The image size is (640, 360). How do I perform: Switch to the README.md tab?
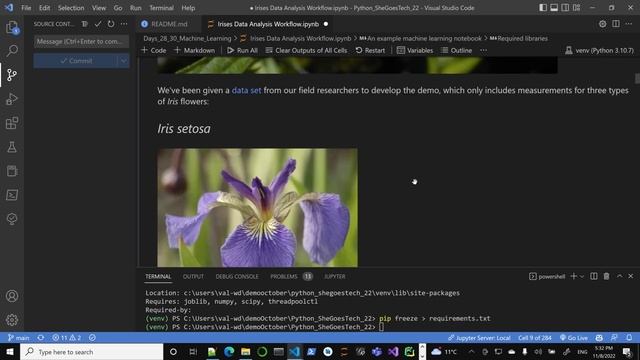(169, 24)
